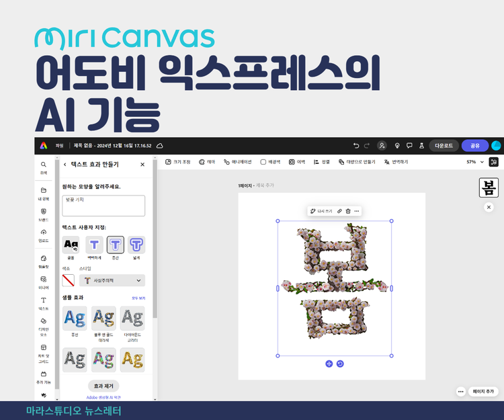Apply the 풍선 balloon sample effect
Screen dimensions: 504x420
pyautogui.click(x=75, y=318)
